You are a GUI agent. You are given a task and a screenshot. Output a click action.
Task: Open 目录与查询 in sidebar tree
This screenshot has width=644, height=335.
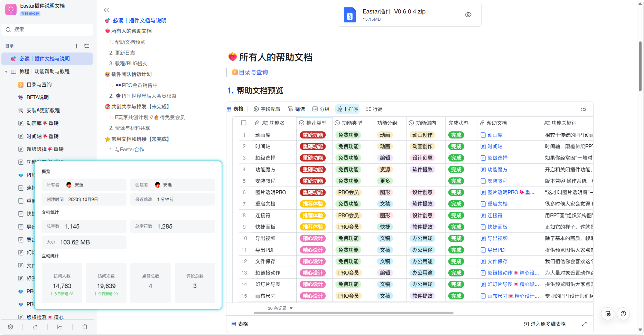pyautogui.click(x=39, y=85)
